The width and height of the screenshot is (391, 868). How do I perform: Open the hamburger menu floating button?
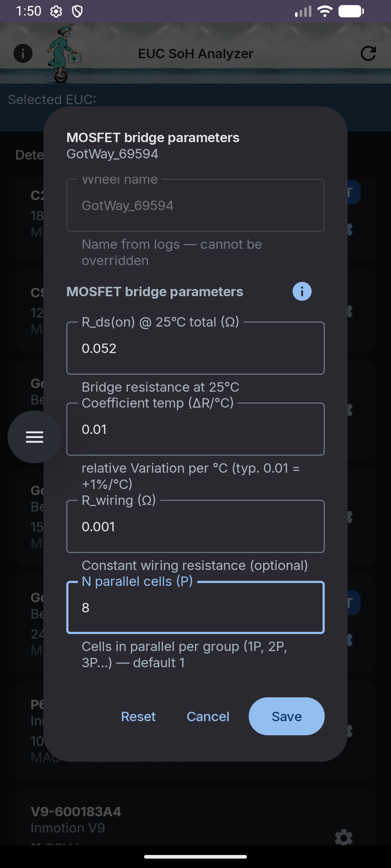pyautogui.click(x=34, y=437)
